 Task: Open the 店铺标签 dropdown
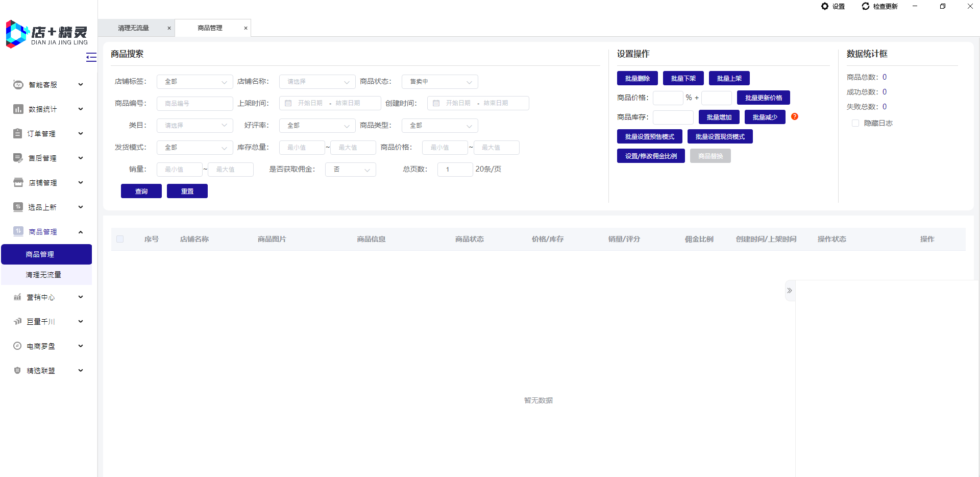click(x=195, y=82)
